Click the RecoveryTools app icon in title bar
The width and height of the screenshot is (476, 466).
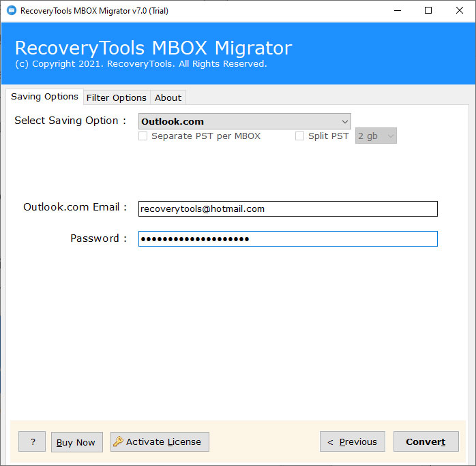coord(12,11)
